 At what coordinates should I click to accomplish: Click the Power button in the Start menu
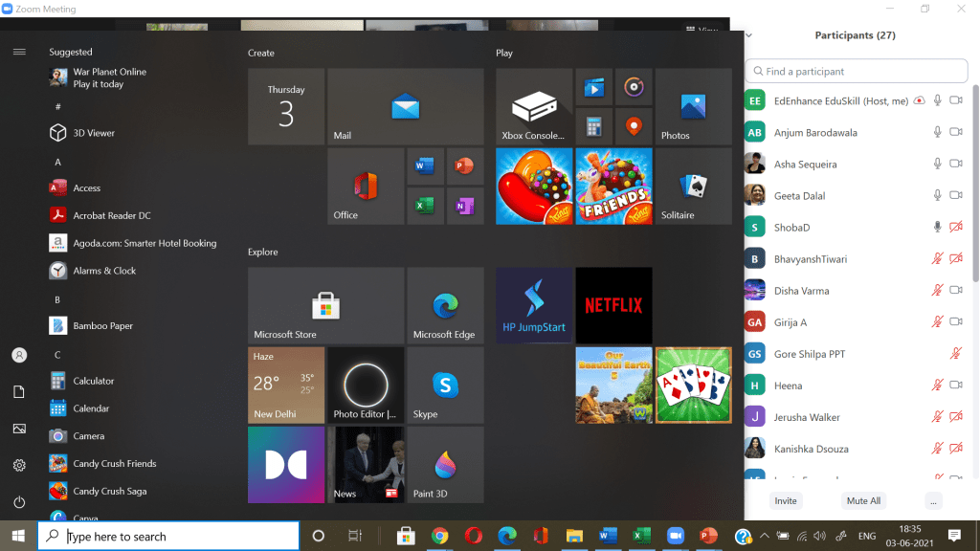coord(19,502)
